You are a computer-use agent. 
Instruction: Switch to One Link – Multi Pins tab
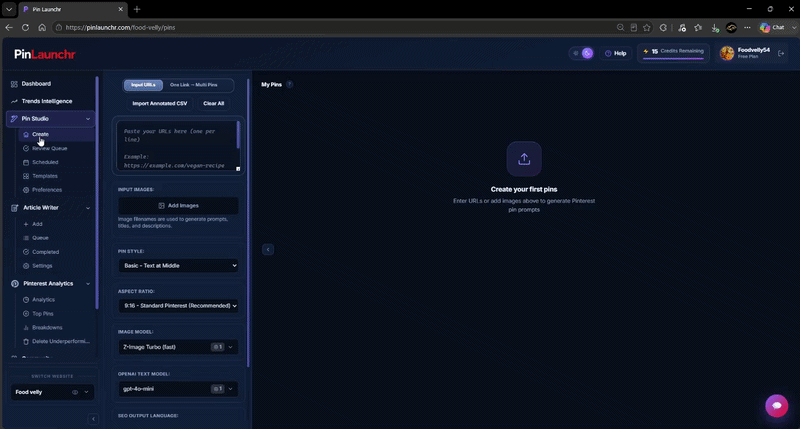click(194, 85)
